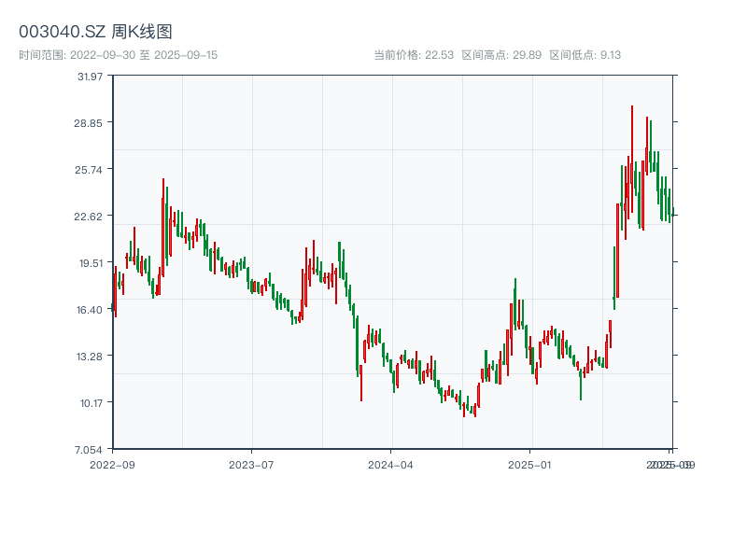Click the overlapping 2025-09 x-axis label
Viewport: 747px width, 560px height.
pyautogui.click(x=670, y=464)
